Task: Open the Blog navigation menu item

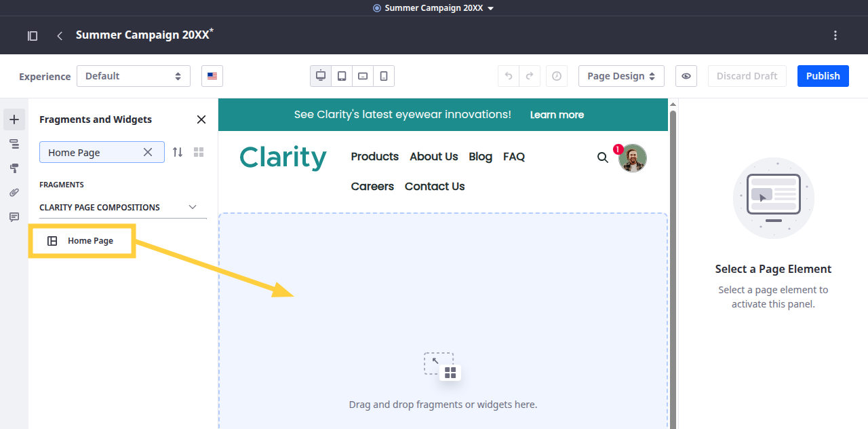Action: (x=480, y=156)
